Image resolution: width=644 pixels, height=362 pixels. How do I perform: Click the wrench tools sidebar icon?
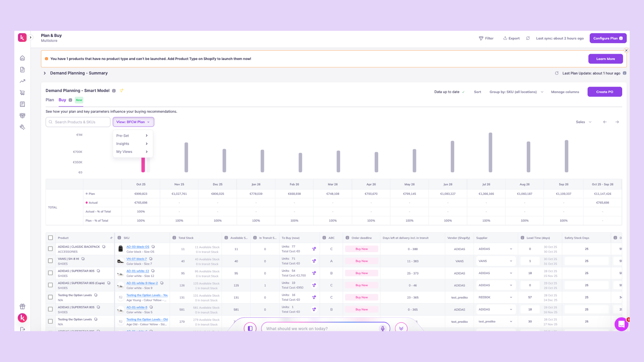point(22,127)
